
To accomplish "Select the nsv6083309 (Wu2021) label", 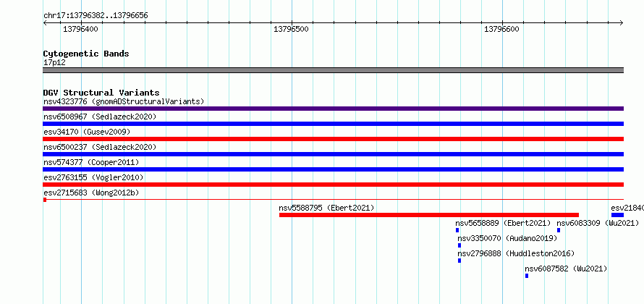I will pyautogui.click(x=598, y=223).
